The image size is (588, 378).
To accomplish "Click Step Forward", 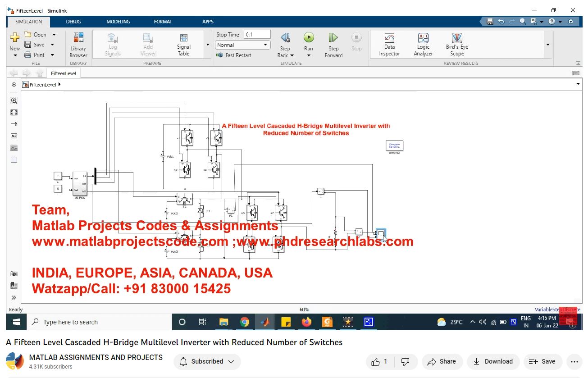I will tap(333, 45).
